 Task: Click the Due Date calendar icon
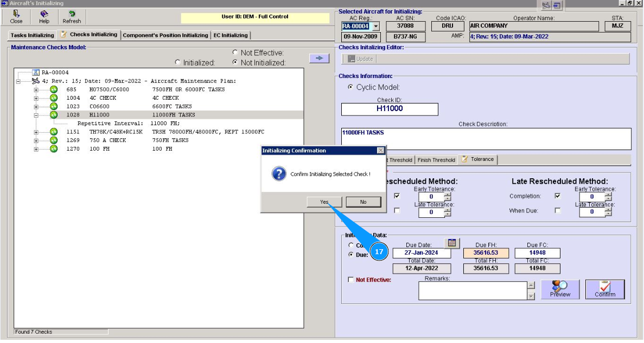pyautogui.click(x=451, y=243)
